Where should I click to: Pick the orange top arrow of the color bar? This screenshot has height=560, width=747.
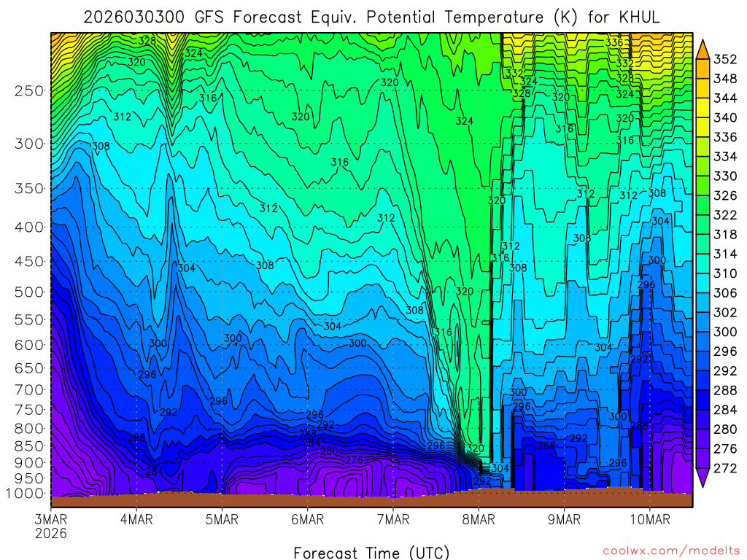pos(703,50)
